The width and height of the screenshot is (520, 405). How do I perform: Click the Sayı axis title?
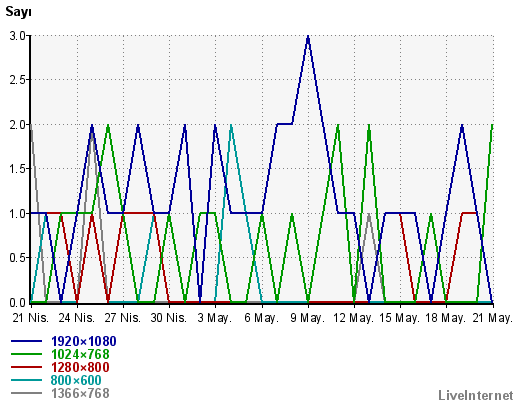point(18,12)
